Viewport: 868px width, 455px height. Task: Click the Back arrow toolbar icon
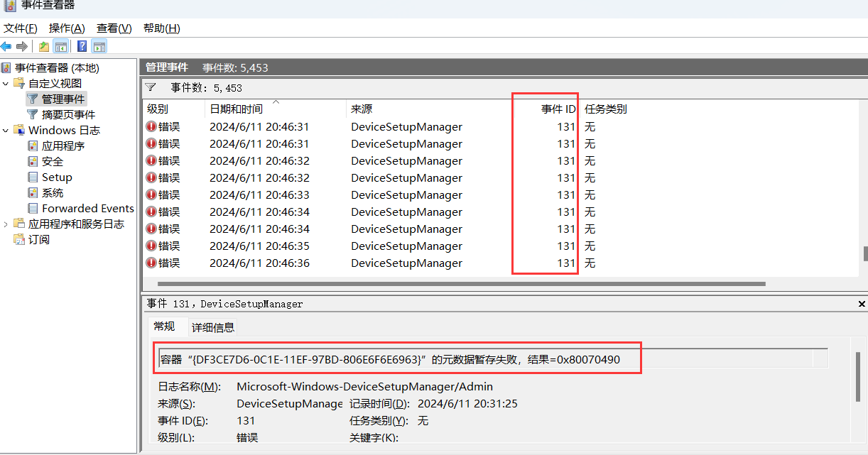(x=6, y=47)
